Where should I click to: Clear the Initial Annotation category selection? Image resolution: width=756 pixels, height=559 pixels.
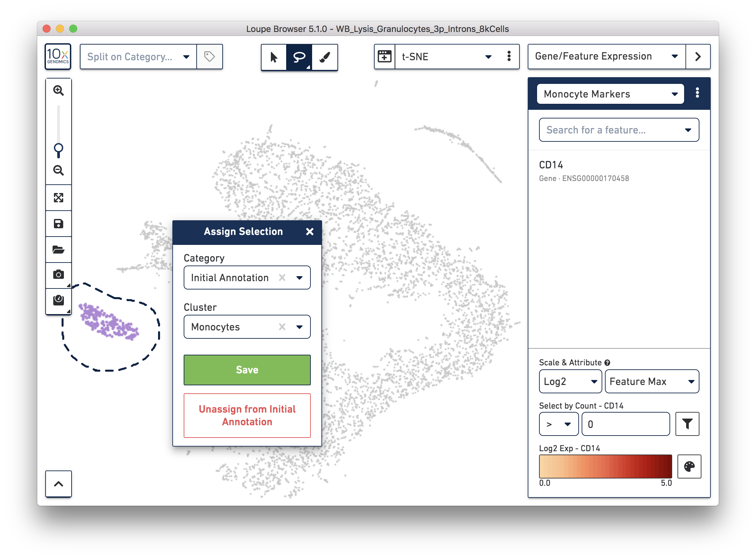tap(282, 278)
